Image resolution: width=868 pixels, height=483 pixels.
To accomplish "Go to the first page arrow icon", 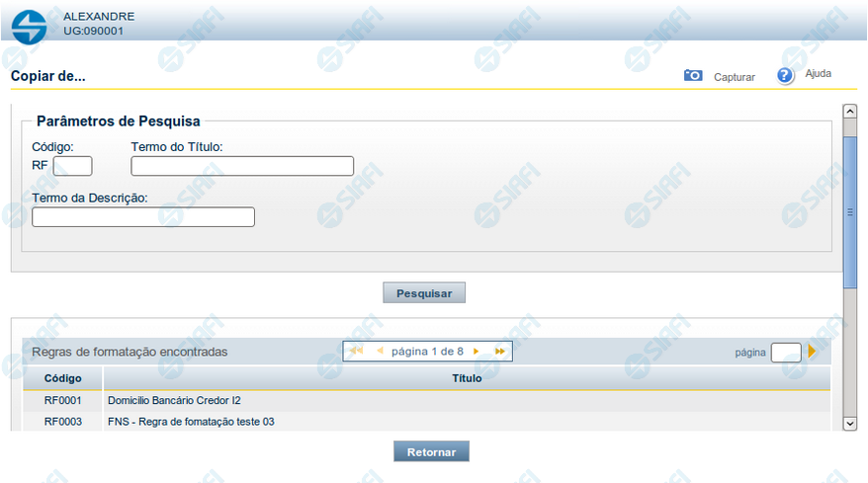I will [356, 352].
